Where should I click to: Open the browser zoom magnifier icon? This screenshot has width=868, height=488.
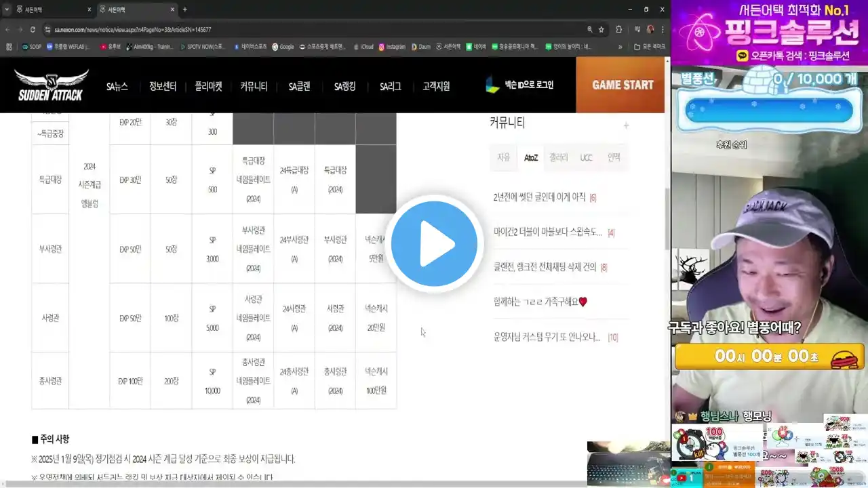(x=589, y=30)
